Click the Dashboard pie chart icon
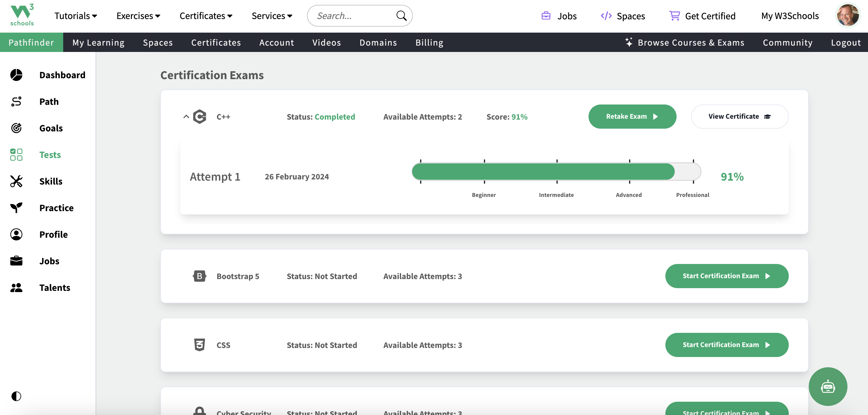Screen dimensions: 868x415 [16, 75]
